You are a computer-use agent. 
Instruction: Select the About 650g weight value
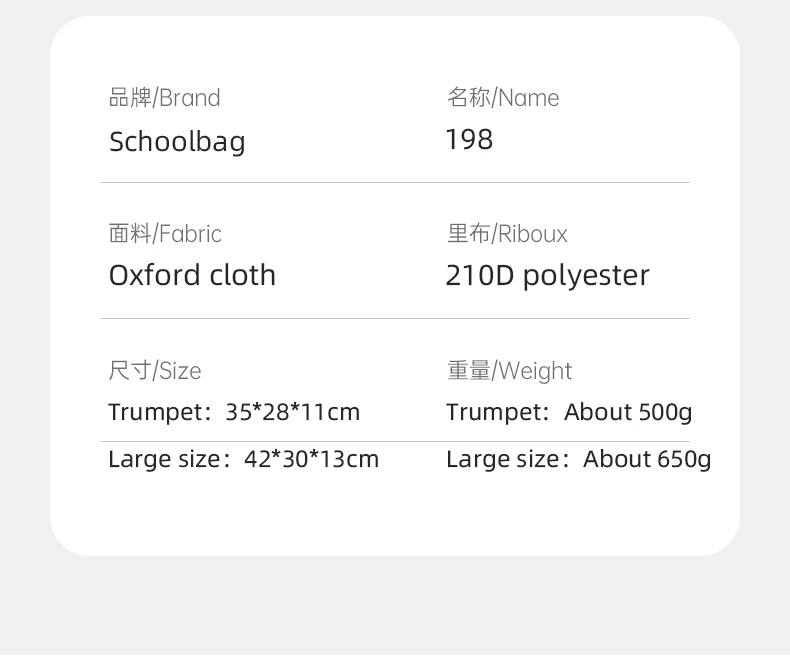click(x=647, y=459)
